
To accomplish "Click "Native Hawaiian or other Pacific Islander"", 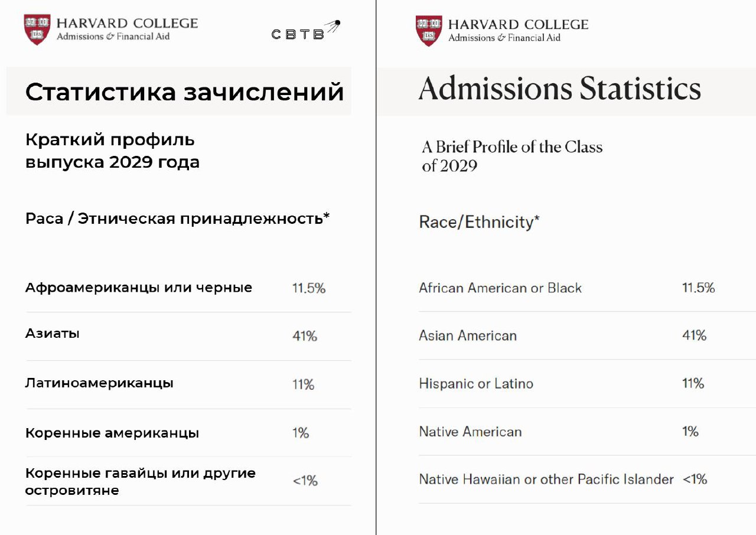I will 546,479.
